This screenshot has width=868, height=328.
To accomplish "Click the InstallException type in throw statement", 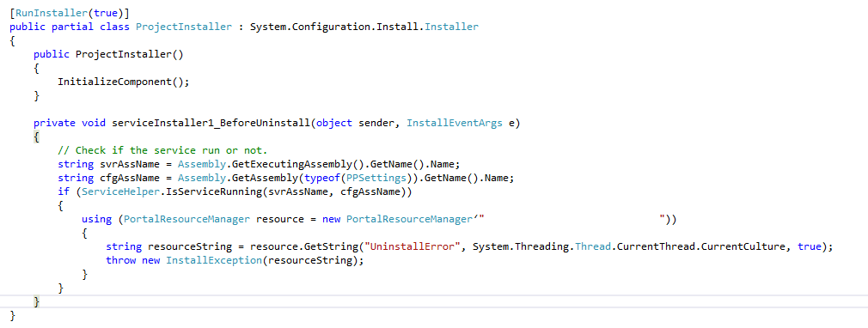I will [x=214, y=260].
